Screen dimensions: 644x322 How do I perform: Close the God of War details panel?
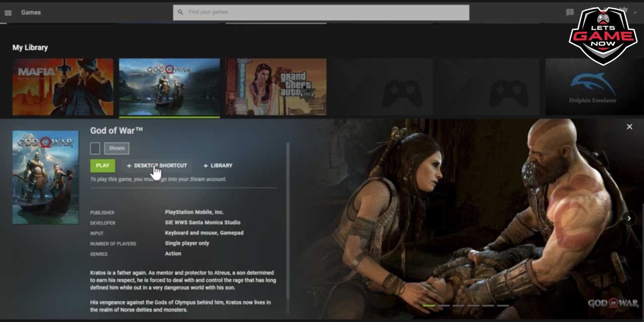tap(629, 127)
